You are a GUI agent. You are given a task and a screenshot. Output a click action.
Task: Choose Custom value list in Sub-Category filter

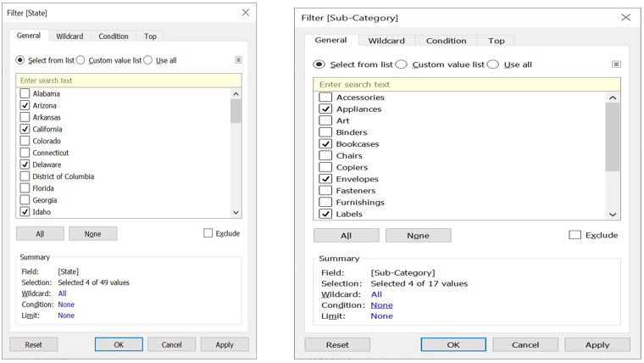point(402,64)
